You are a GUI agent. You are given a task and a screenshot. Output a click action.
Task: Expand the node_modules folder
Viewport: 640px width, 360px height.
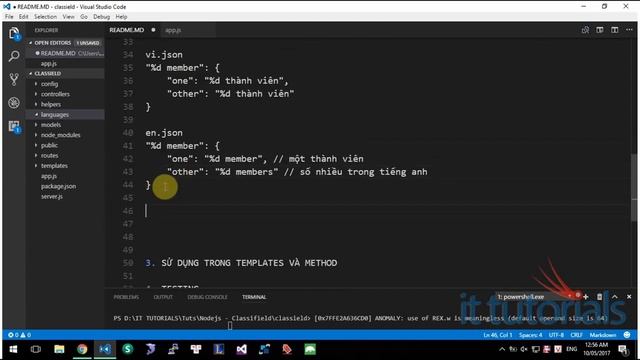pos(60,135)
